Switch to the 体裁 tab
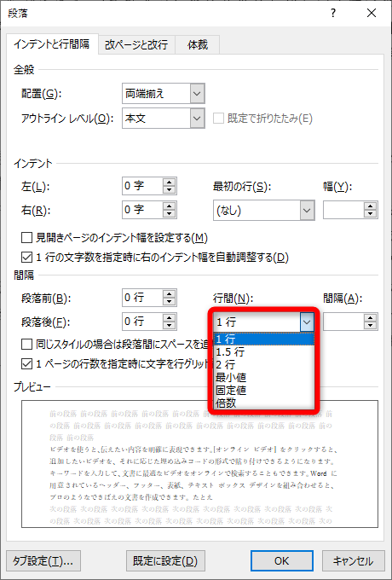 198,44
